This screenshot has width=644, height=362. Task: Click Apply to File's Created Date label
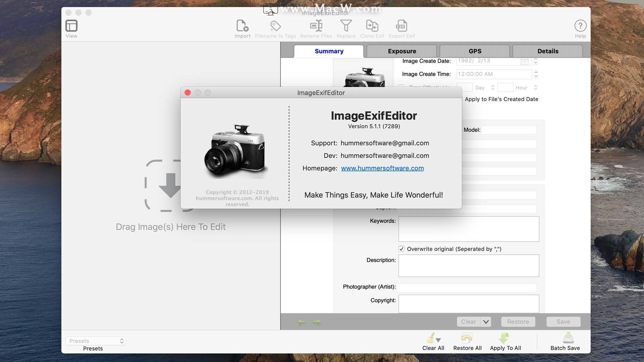[501, 99]
